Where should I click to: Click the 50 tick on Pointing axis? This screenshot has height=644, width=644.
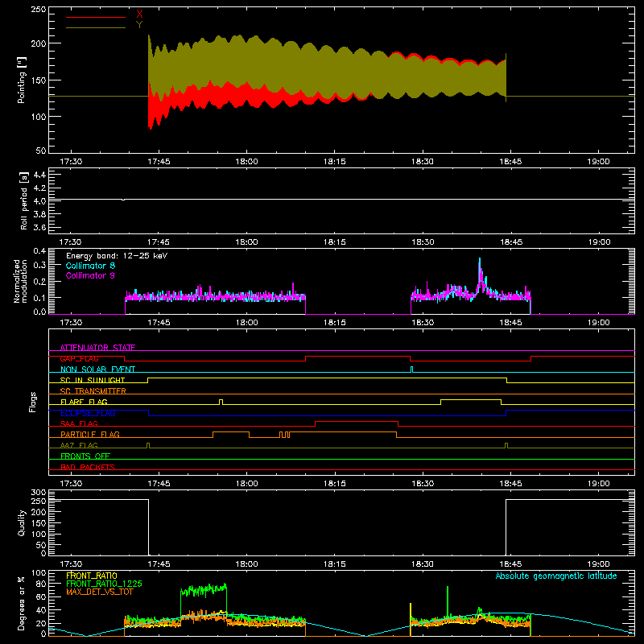coord(41,151)
